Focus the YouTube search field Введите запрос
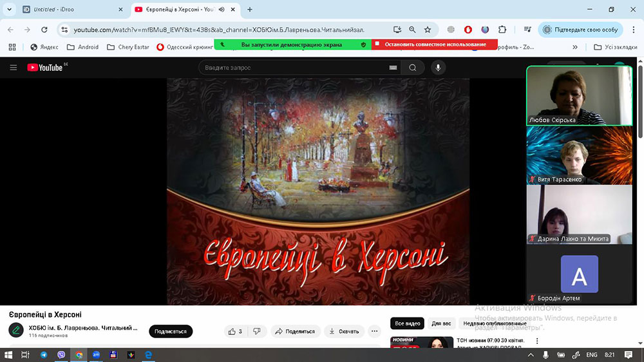The image size is (644, 362). [294, 68]
